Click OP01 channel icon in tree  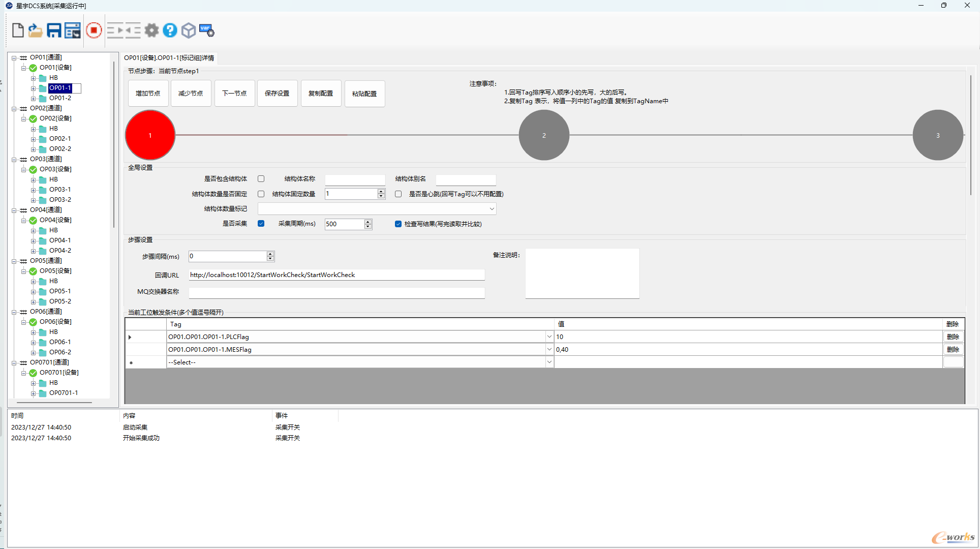click(x=23, y=57)
